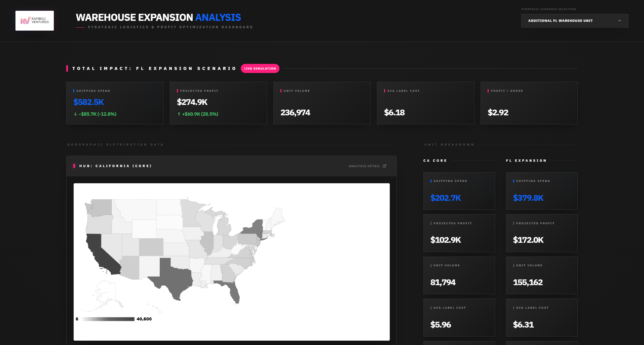
Task: Open CA Core Shipping Spend $202.7K tile
Action: coord(459,191)
